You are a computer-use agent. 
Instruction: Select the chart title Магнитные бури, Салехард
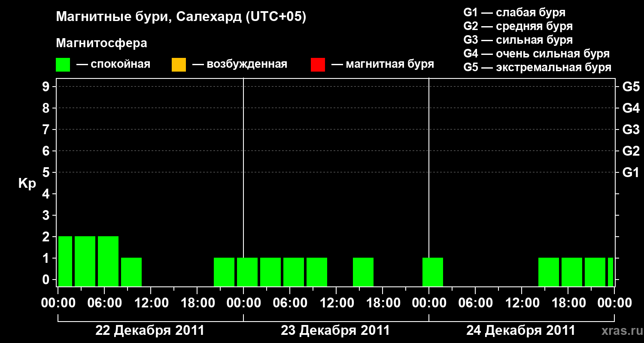click(x=181, y=17)
